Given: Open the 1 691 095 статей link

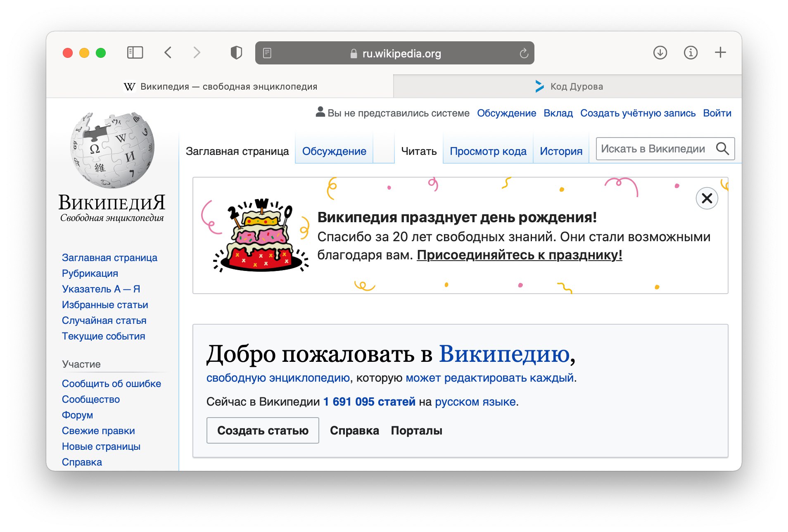Looking at the screenshot, I should pyautogui.click(x=369, y=401).
